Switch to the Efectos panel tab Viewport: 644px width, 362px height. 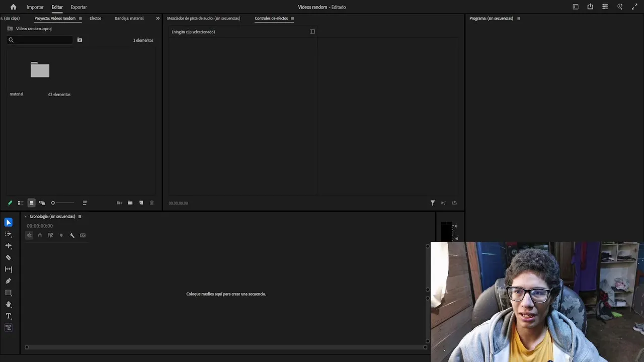point(95,19)
